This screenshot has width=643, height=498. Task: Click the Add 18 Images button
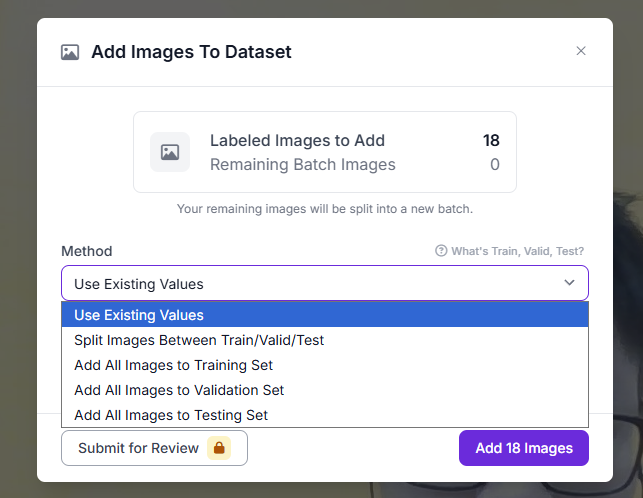pyautogui.click(x=523, y=448)
